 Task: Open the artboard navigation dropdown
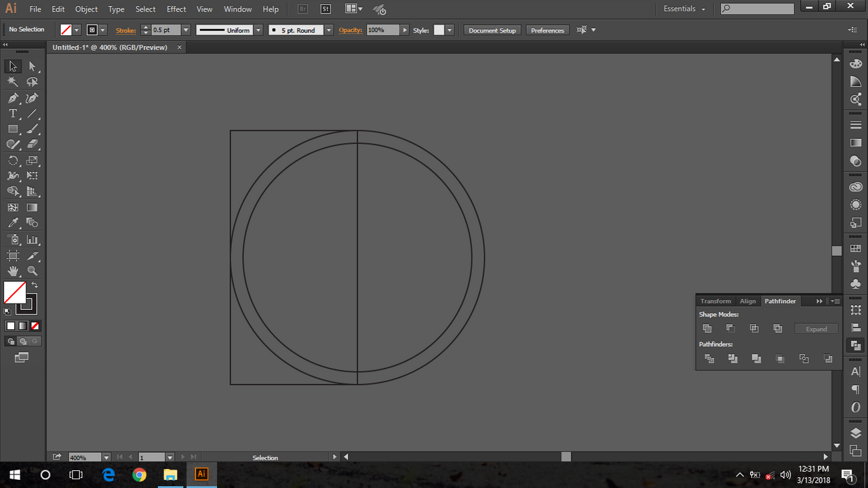pyautogui.click(x=170, y=457)
